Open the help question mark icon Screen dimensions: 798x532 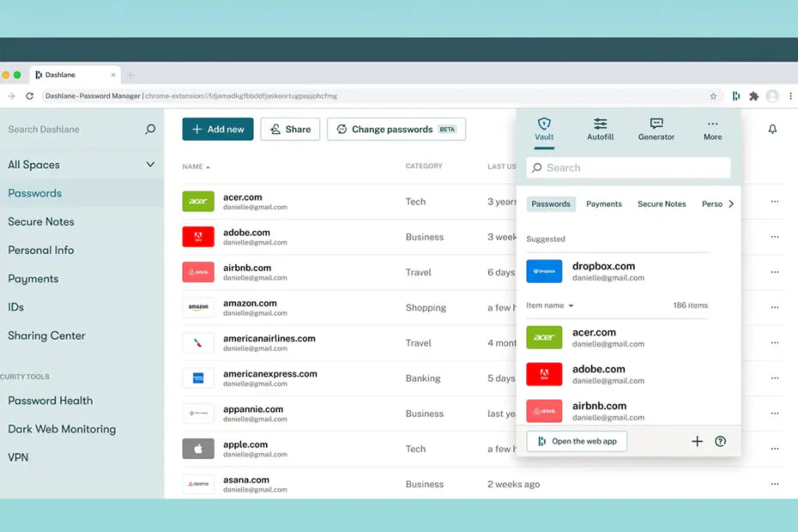coord(720,441)
